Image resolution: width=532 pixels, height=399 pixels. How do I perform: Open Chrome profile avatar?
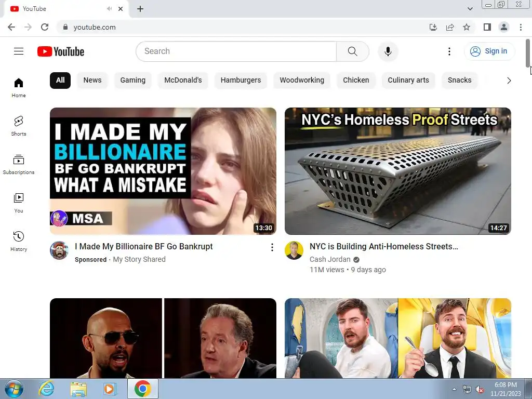504,27
